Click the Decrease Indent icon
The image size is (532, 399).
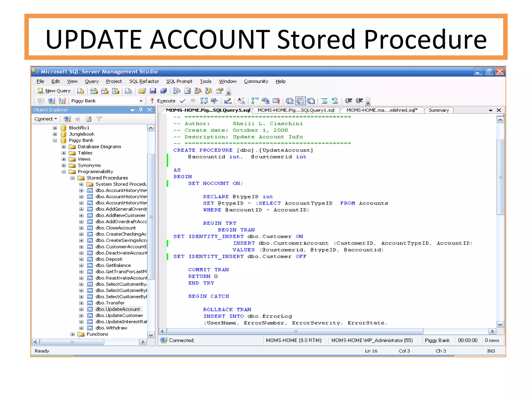[x=348, y=101]
